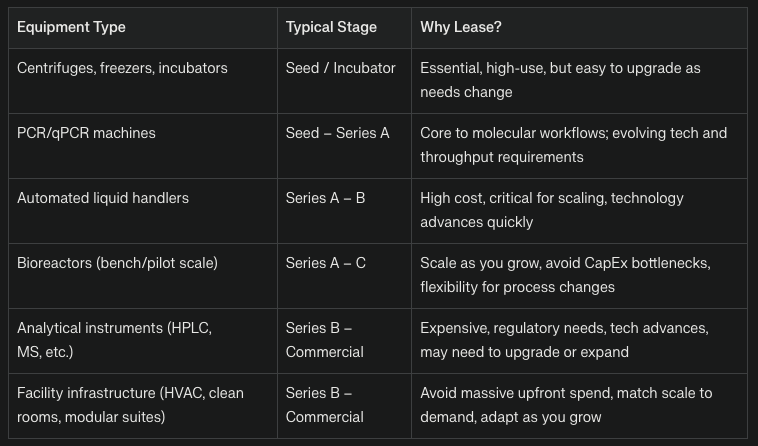Viewport: 758px width, 446px height.
Task: Select the Seed – Series A cell
Action: (x=344, y=146)
